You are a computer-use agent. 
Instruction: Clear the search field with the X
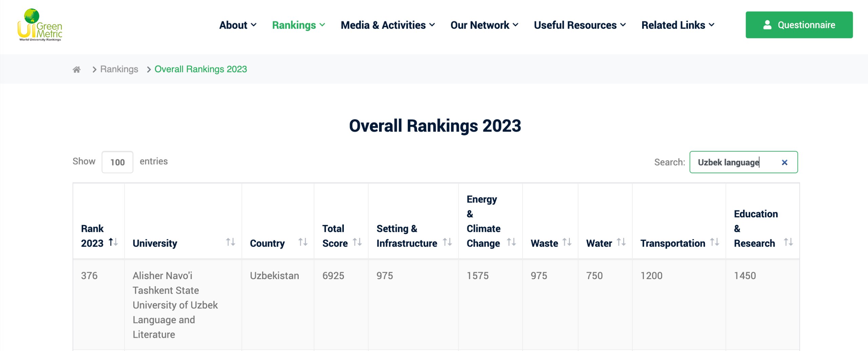784,162
